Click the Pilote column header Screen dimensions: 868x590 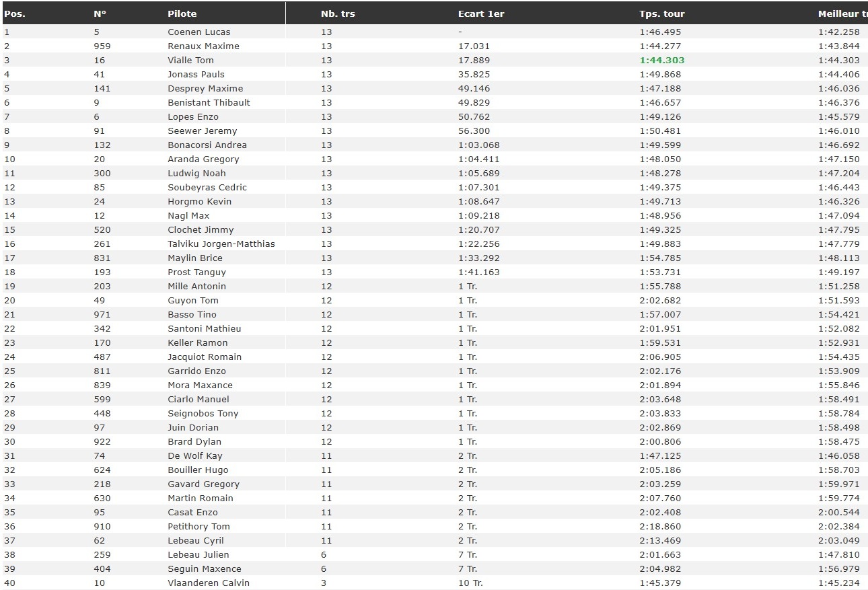tap(182, 13)
